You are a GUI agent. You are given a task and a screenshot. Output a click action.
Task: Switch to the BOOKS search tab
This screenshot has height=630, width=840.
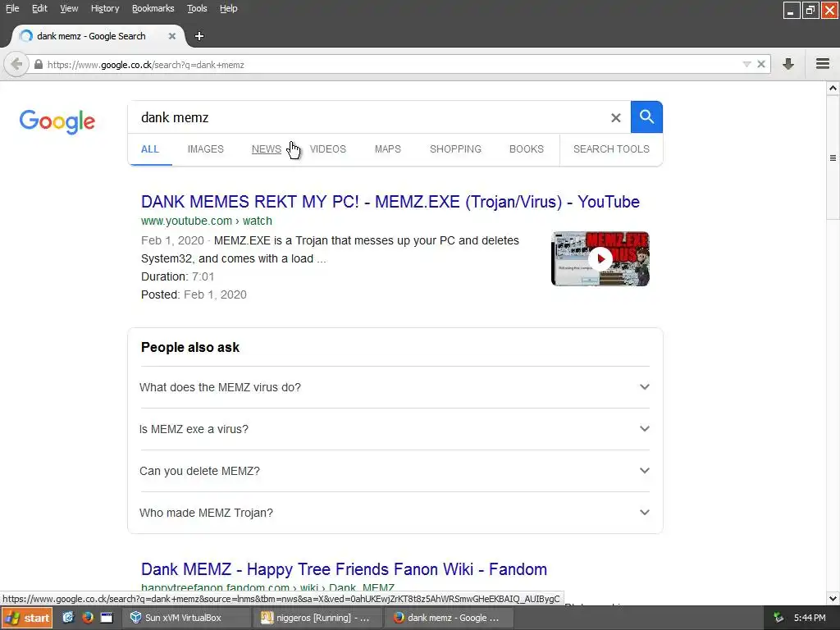pos(527,149)
